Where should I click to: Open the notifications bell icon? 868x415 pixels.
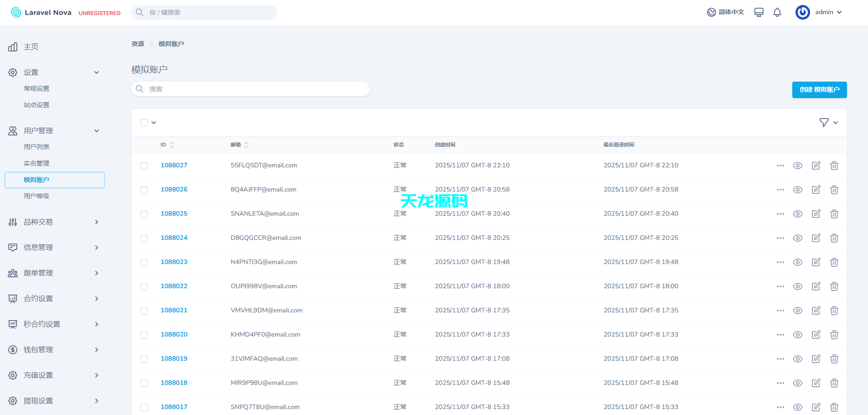pyautogui.click(x=778, y=12)
